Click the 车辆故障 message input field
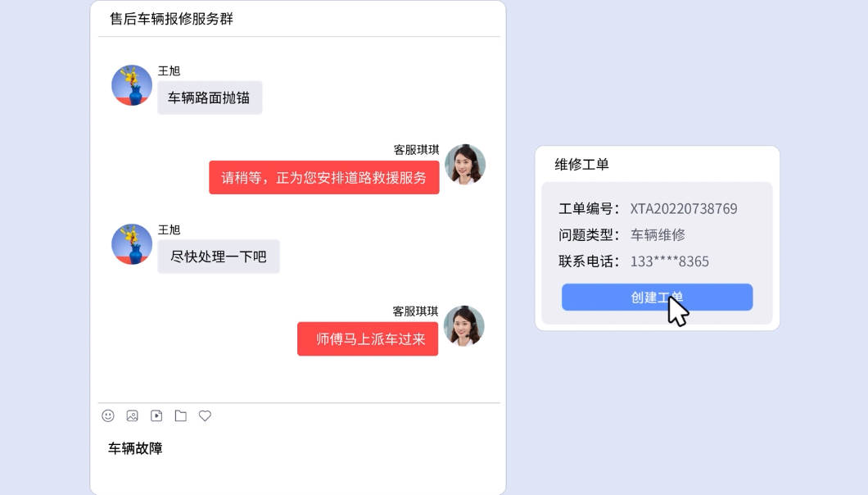Viewport: 868px width, 495px height. (295, 459)
